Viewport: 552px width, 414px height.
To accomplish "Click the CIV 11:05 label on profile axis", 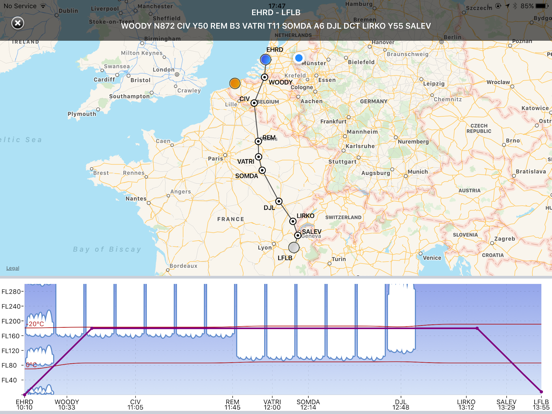I will click(136, 404).
